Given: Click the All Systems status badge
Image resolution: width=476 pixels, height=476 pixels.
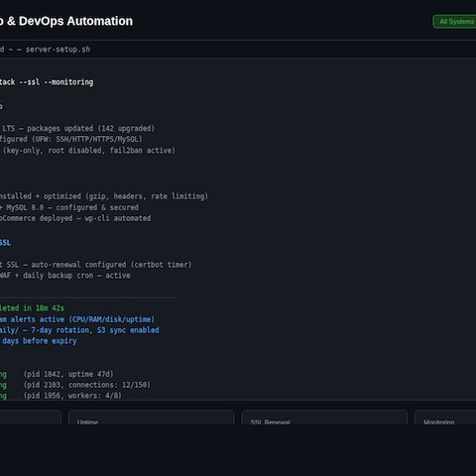Looking at the screenshot, I should (x=455, y=22).
